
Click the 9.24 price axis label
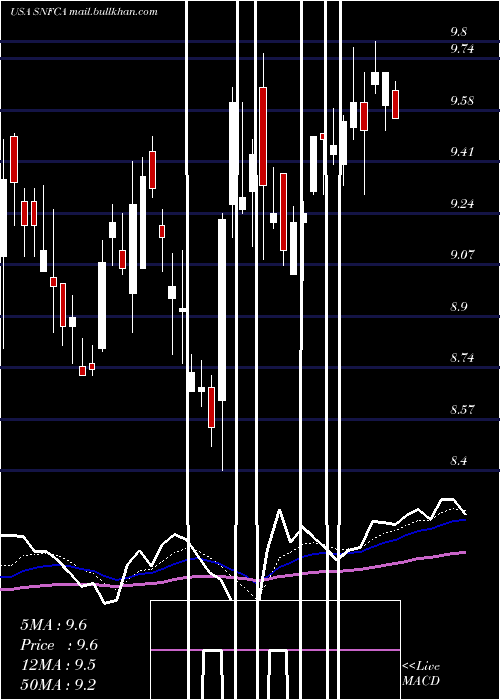tap(462, 204)
